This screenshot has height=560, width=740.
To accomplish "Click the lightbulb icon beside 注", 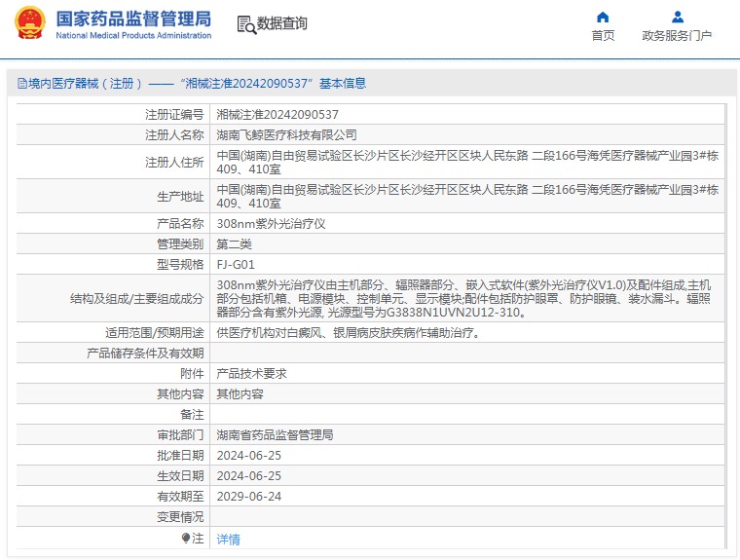I will (x=186, y=538).
